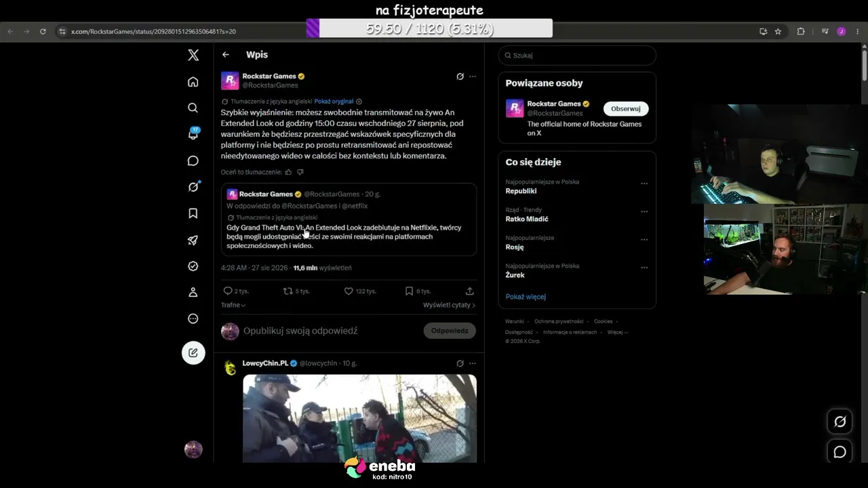Open Profile from the left sidebar
This screenshot has height=488, width=868.
(x=193, y=293)
